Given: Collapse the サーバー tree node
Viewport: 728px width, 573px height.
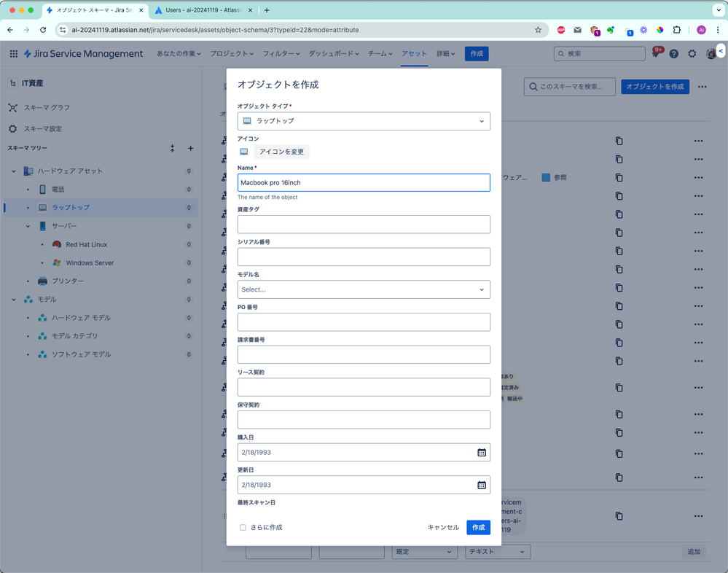Looking at the screenshot, I should pyautogui.click(x=28, y=226).
